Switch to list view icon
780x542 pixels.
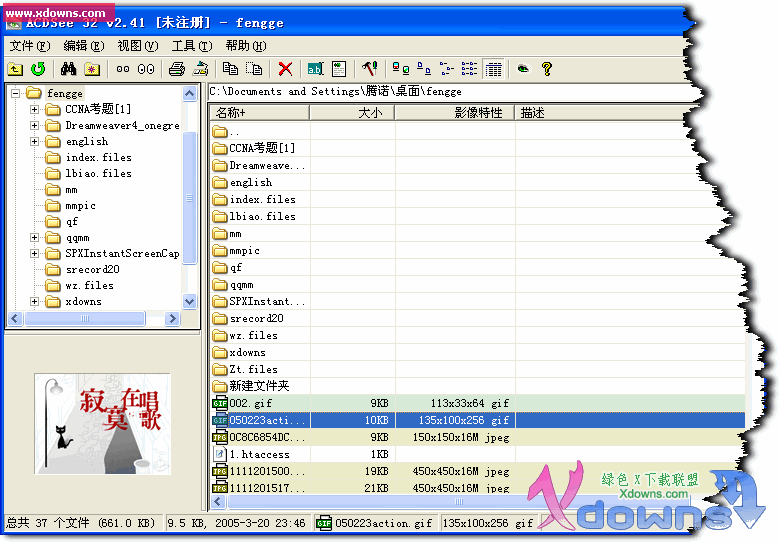coord(446,69)
